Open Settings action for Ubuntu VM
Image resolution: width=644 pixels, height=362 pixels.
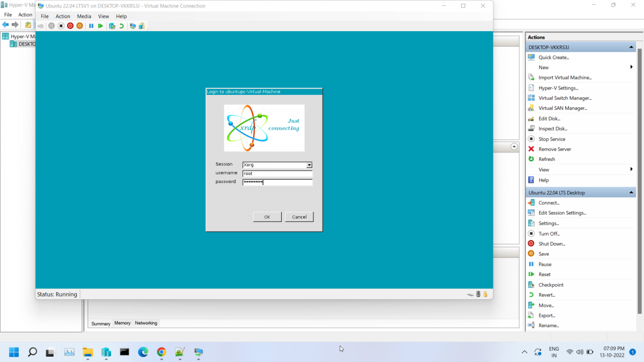point(548,223)
